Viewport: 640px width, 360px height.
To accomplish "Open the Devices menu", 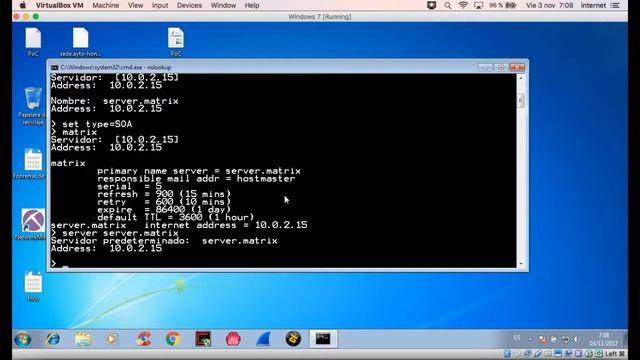I will click(189, 5).
